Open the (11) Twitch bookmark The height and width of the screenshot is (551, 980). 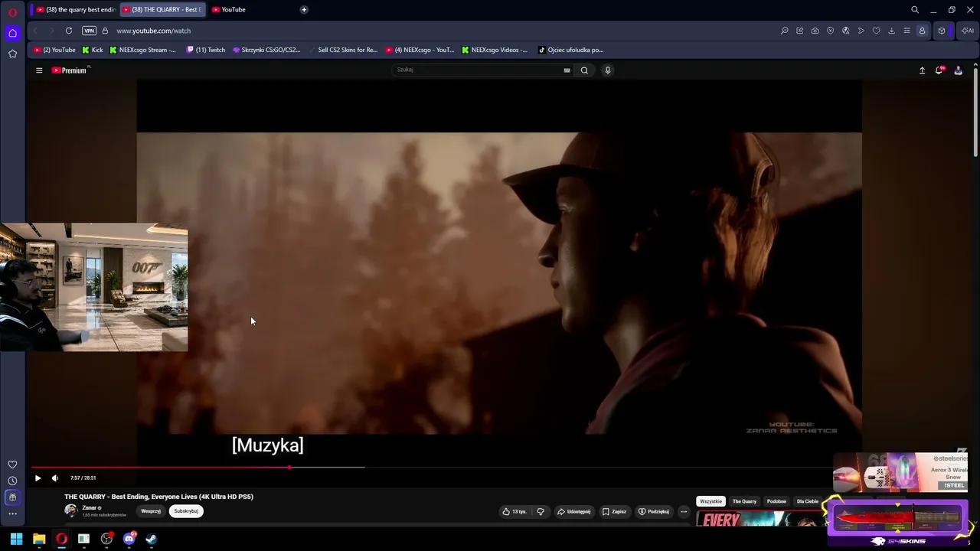pyautogui.click(x=206, y=50)
